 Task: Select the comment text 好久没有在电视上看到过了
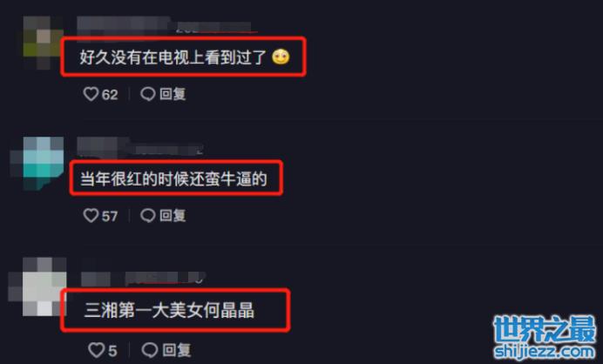(x=173, y=57)
